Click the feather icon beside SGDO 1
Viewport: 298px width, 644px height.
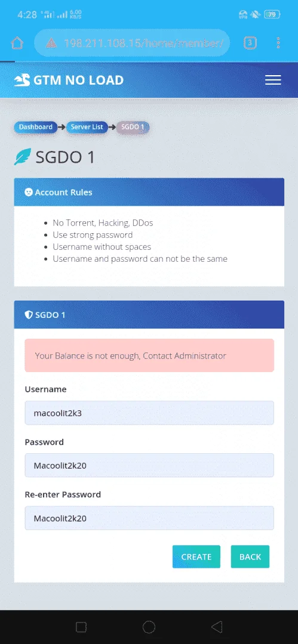point(22,157)
